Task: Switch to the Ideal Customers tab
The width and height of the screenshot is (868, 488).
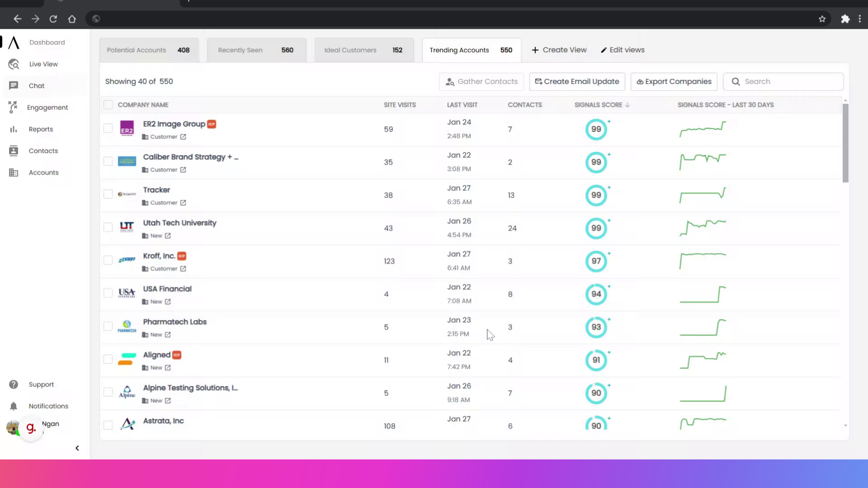Action: (x=350, y=50)
